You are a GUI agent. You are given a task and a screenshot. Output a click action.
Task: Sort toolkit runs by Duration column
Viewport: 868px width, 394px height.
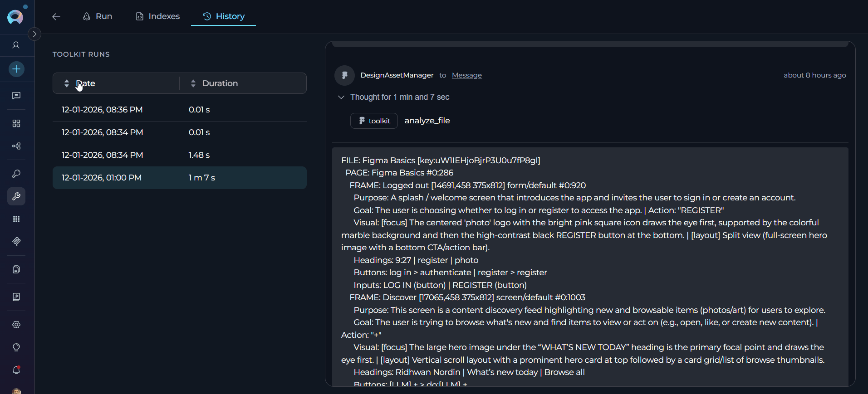220,83
